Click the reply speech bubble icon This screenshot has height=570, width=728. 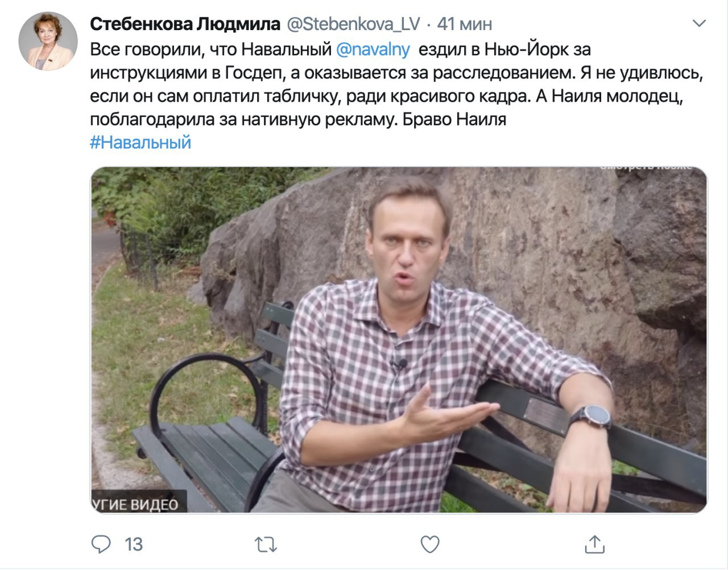(x=101, y=544)
